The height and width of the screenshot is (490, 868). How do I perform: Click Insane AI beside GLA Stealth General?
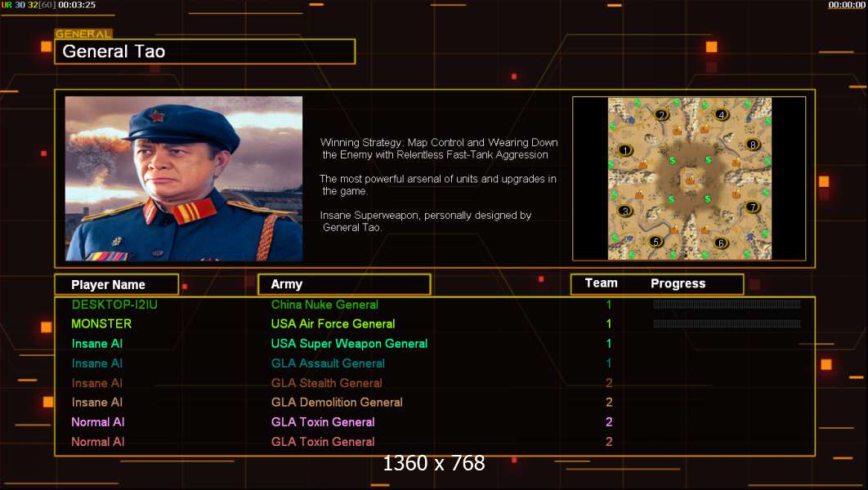(x=97, y=383)
